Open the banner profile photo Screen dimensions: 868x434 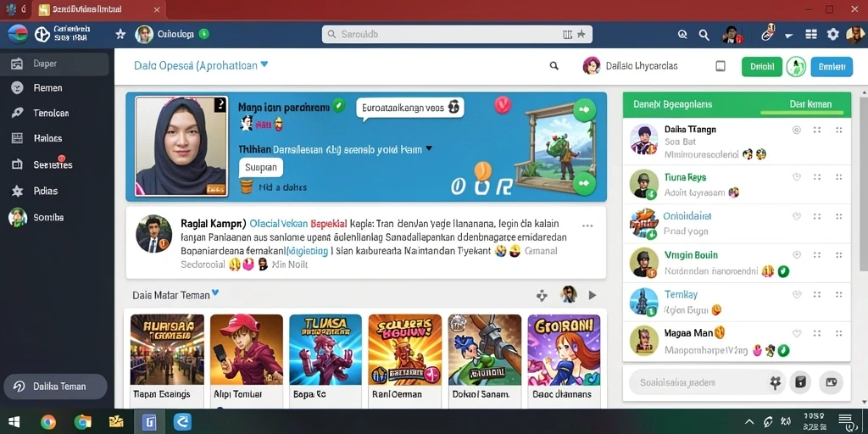(181, 146)
